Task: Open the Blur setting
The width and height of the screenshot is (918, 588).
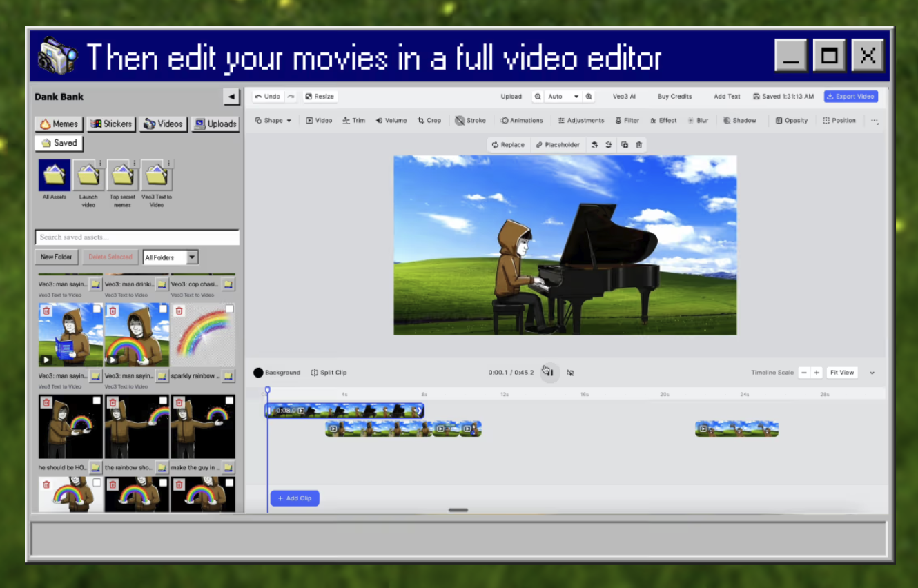Action: tap(699, 120)
